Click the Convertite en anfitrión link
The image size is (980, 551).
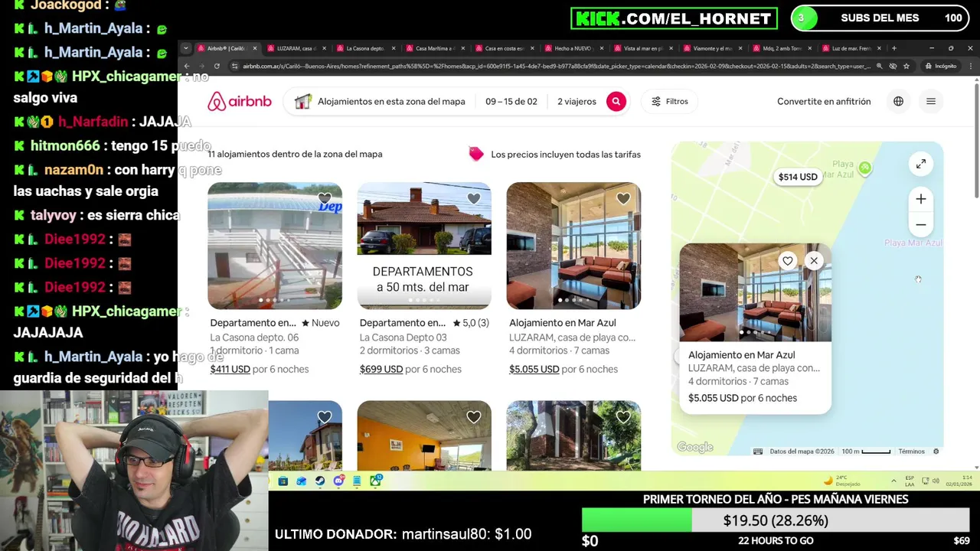point(824,101)
